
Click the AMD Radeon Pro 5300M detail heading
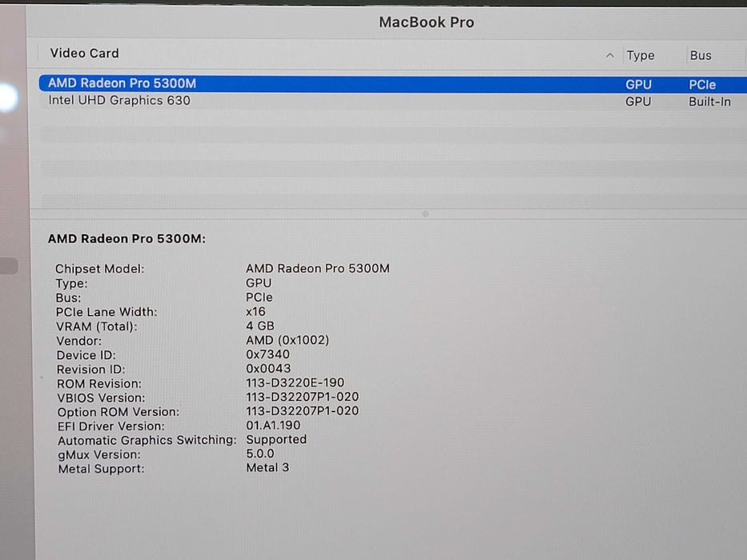pyautogui.click(x=126, y=238)
